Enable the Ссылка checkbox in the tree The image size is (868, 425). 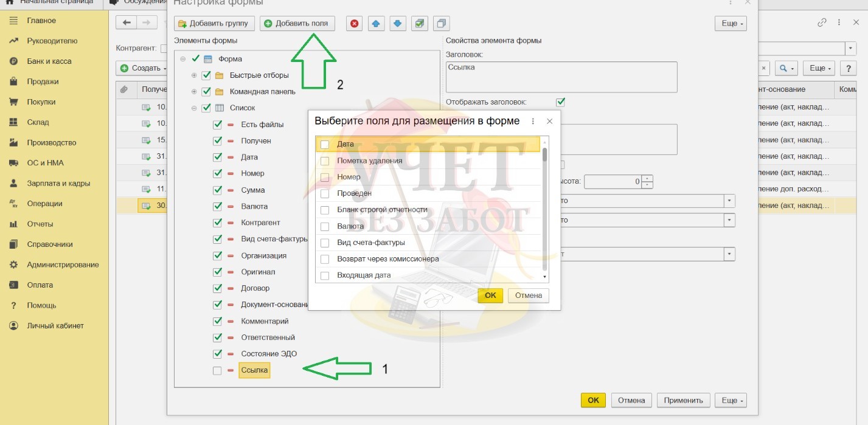[x=217, y=370]
